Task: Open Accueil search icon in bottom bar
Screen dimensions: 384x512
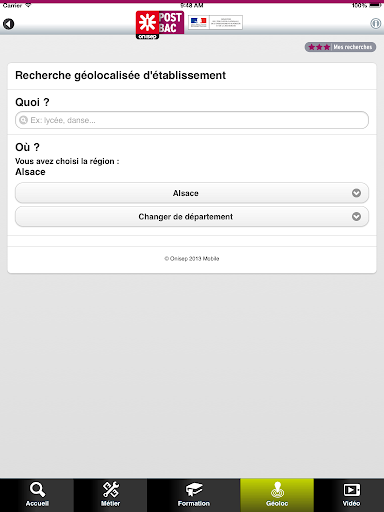Action: (37, 489)
